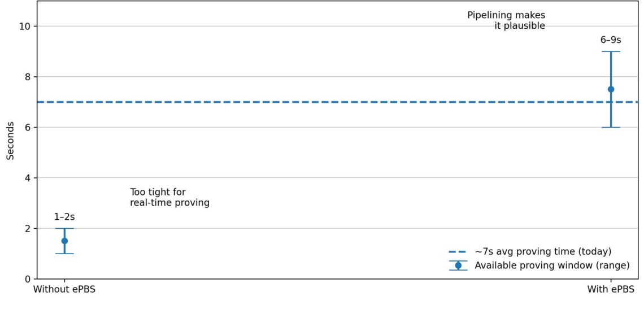The width and height of the screenshot is (644, 322).
Task: Click the "With ePBS" x-axis label
Action: click(611, 290)
